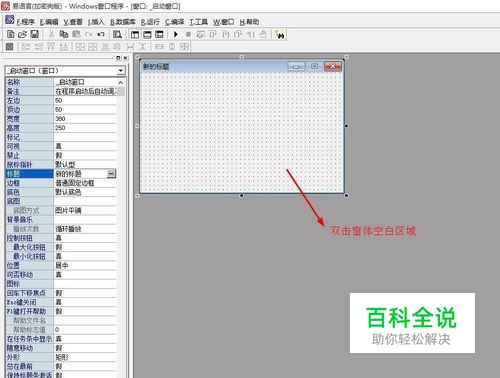Toggle the 最大化按钮 property value 假
This screenshot has height=378, width=500.
point(85,247)
